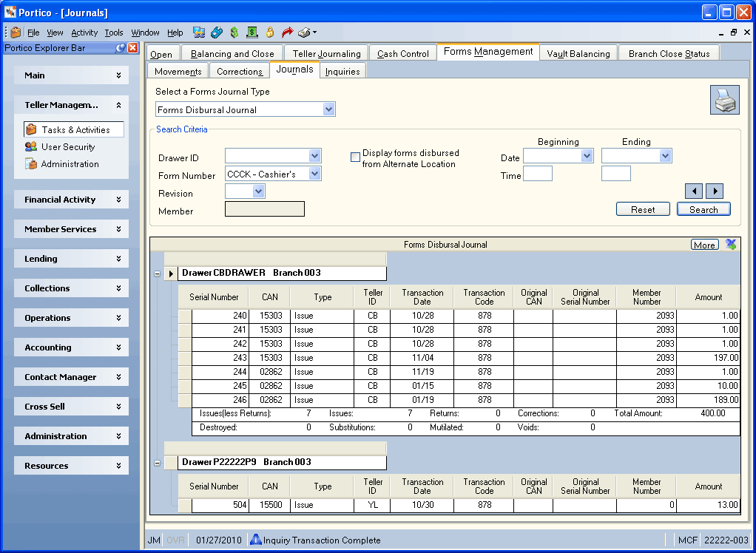Click the Search button
This screenshot has width=756, height=553.
703,209
